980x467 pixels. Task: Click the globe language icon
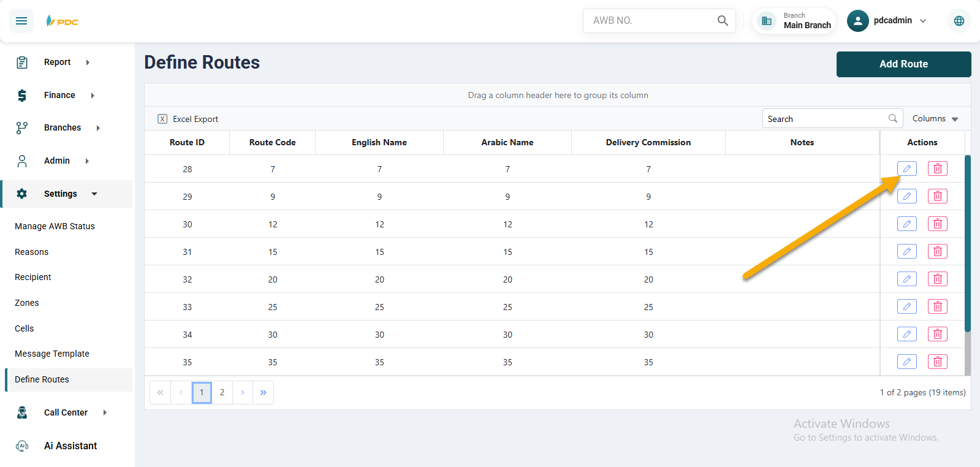coord(959,21)
